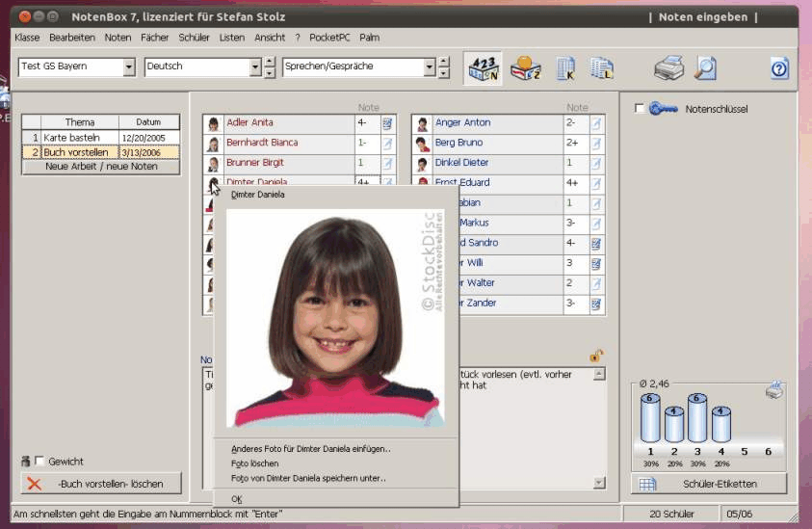Open the Fächer menu
The height and width of the screenshot is (529, 812).
click(154, 38)
